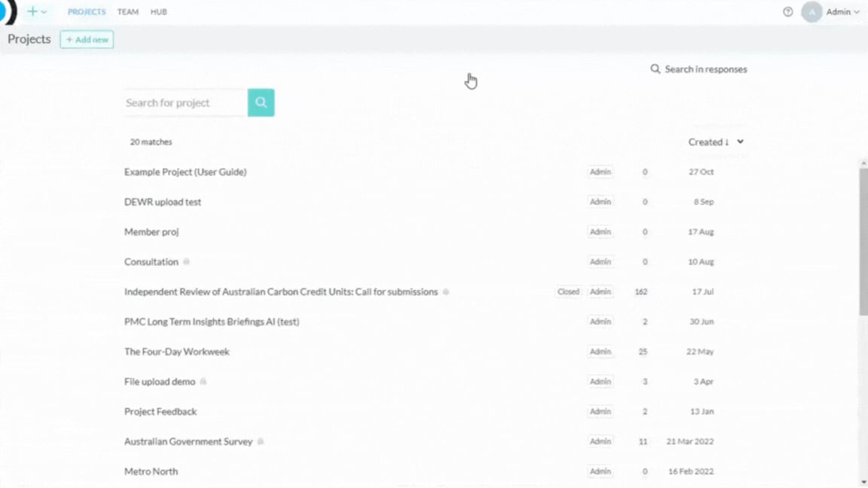Screen dimensions: 868x488
Task: Click the scrollbar up arrow
Action: pos(863,163)
